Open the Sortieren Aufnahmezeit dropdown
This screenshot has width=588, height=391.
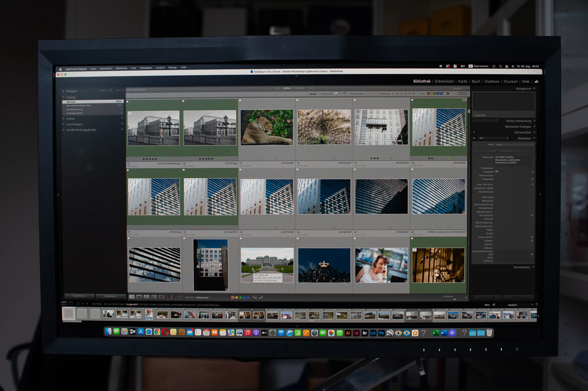[x=203, y=297]
